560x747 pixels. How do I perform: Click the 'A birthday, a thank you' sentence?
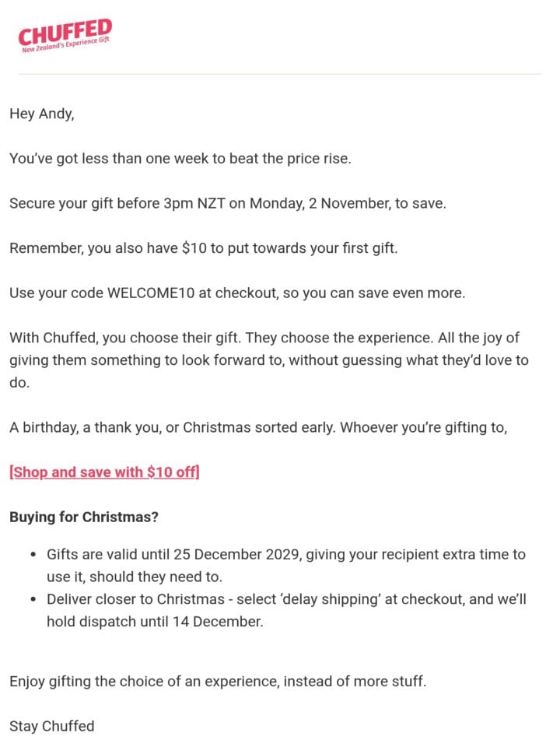258,427
